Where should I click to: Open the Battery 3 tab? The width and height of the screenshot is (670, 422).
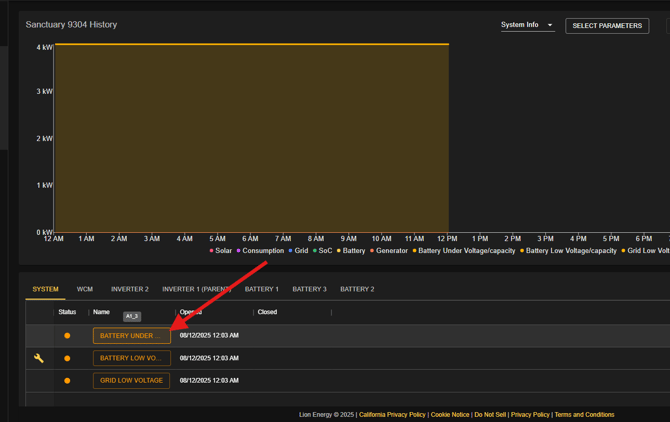tap(309, 289)
